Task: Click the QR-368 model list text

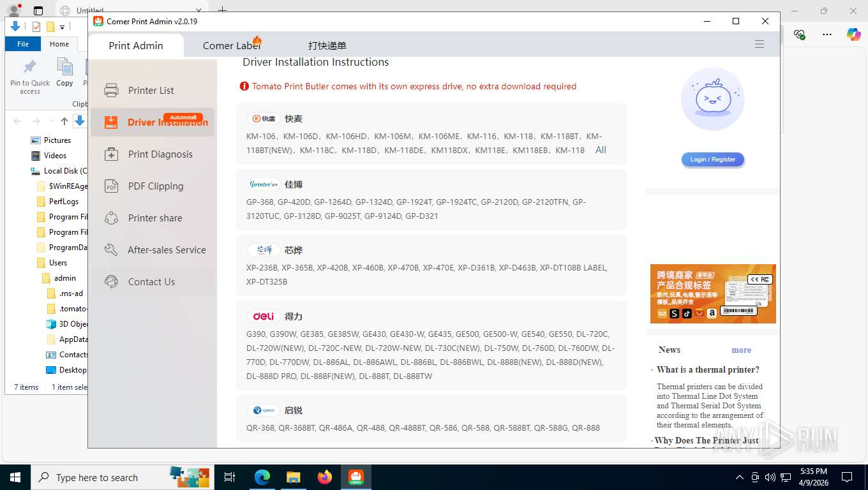Action: point(423,428)
